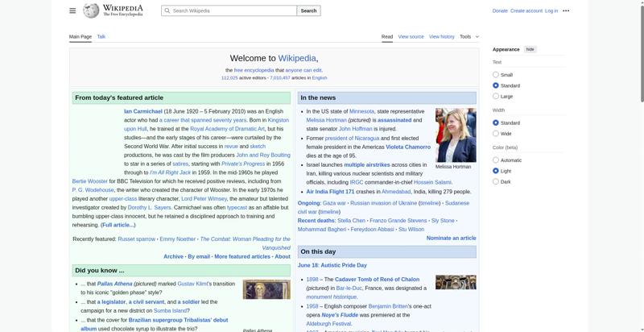Open the Pallas Athena painting thumbnail
Image resolution: width=644 pixels, height=332 pixels.
(266, 289)
